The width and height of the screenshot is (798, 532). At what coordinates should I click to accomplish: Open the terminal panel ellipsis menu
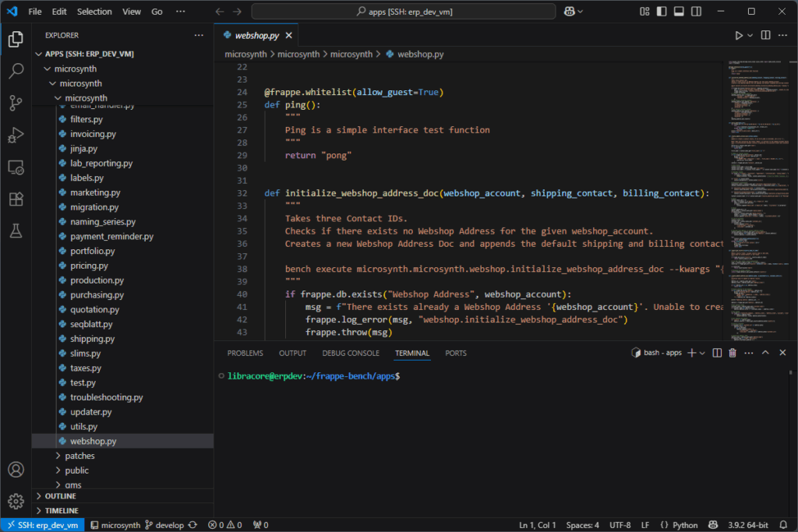tap(749, 353)
